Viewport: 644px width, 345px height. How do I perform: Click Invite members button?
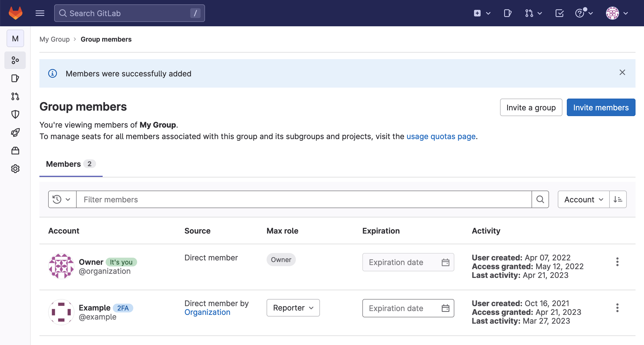601,107
